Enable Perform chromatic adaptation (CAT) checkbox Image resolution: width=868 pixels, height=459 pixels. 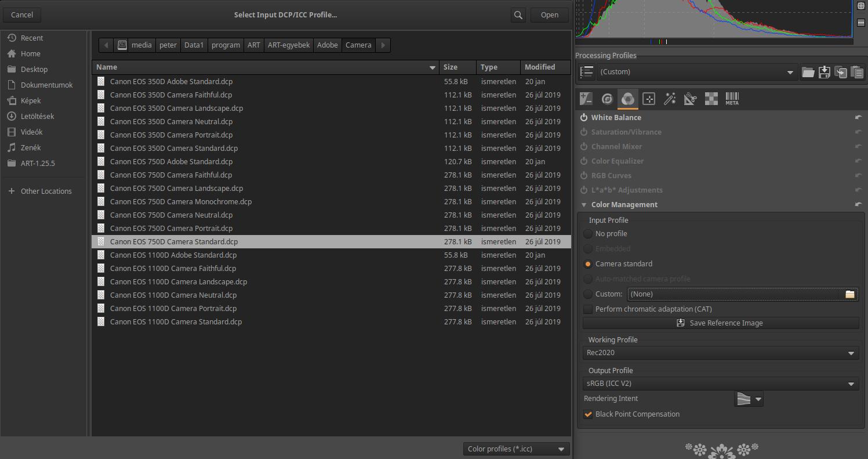tap(588, 309)
